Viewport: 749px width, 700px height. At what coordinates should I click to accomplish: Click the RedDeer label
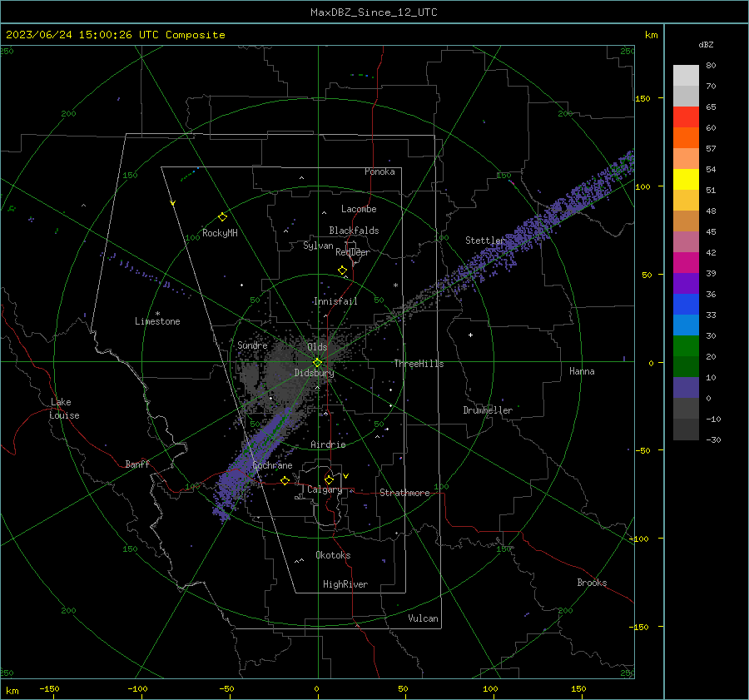pos(353,252)
